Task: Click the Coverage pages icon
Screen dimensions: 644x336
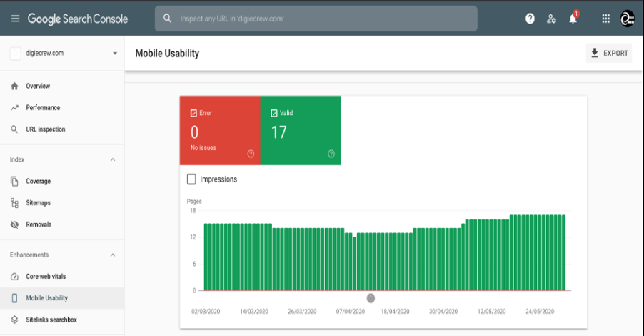Action: click(x=14, y=182)
